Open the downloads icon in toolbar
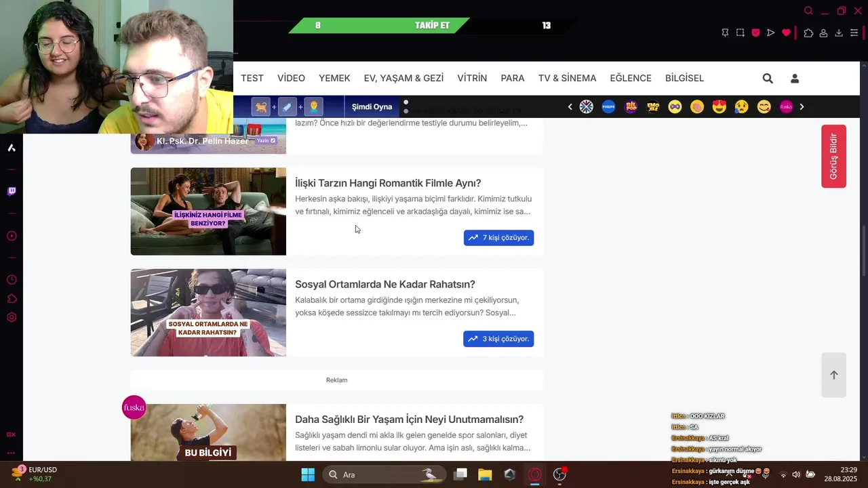 (839, 33)
